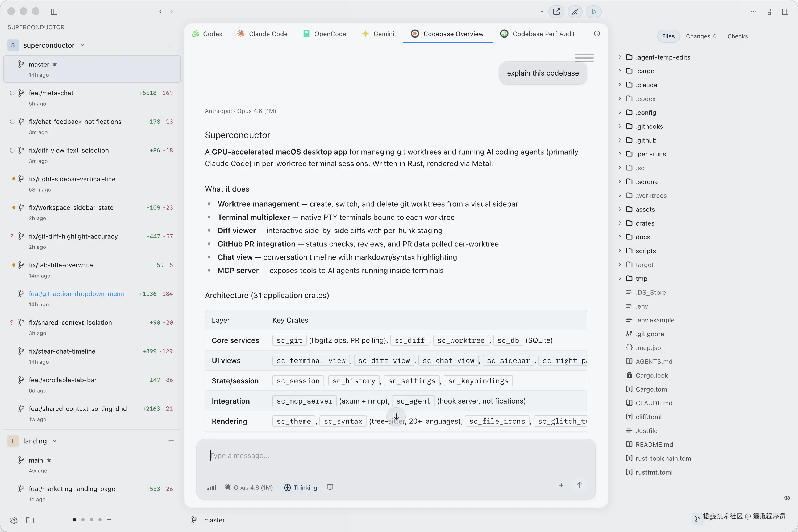Screen dimensions: 798x532
Task: Toggle the right sidebar panel
Action: coord(785,11)
